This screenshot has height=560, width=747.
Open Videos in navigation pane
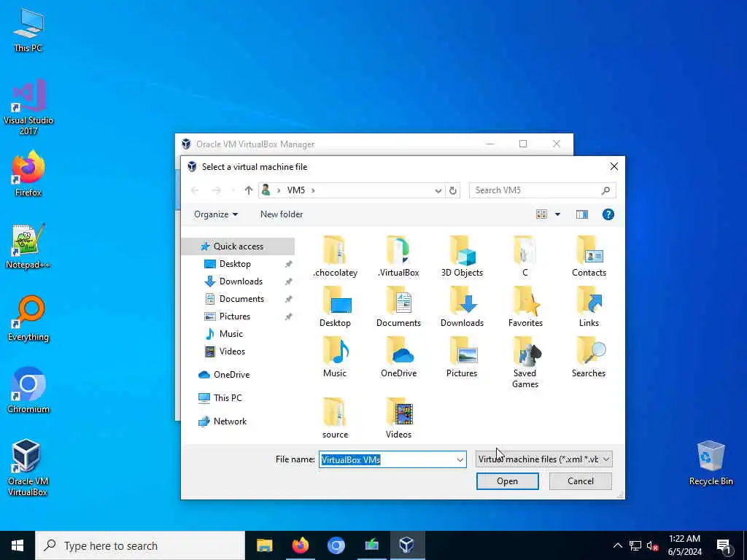coord(232,351)
